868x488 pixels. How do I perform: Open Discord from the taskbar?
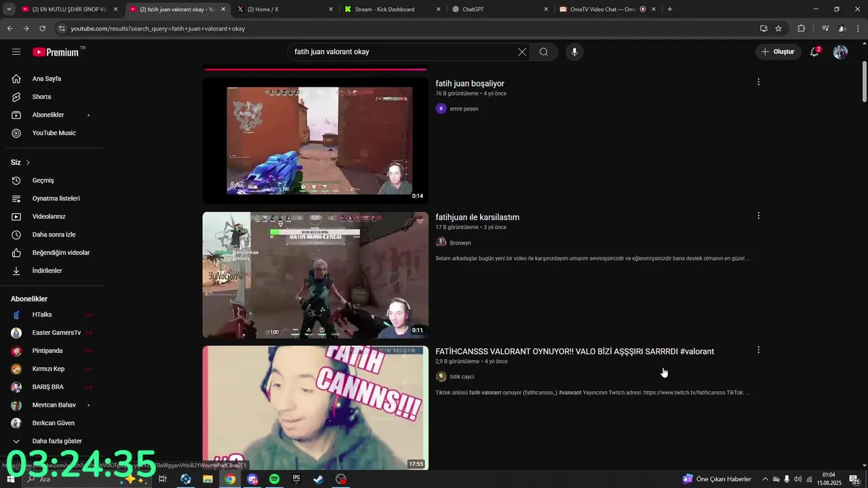252,479
